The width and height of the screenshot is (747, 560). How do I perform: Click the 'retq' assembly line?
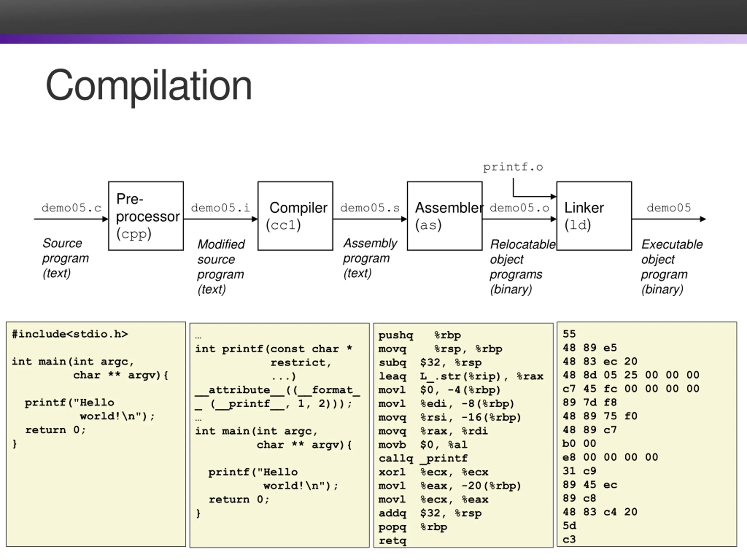tap(392, 541)
